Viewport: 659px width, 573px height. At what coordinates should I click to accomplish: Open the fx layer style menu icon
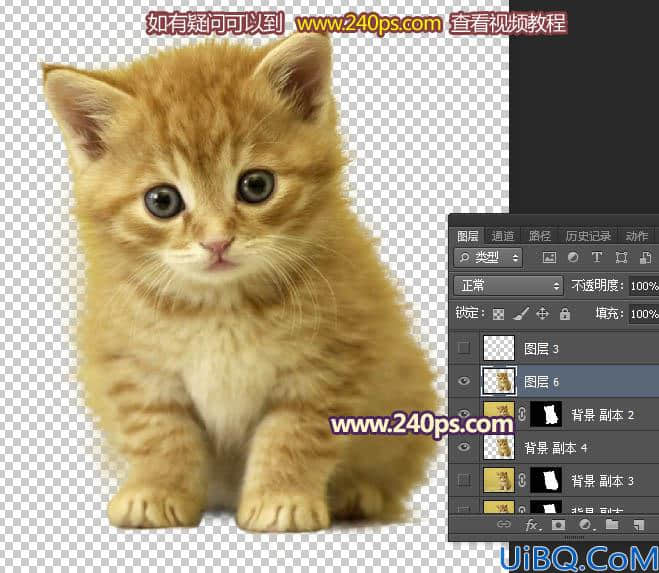coord(532,525)
